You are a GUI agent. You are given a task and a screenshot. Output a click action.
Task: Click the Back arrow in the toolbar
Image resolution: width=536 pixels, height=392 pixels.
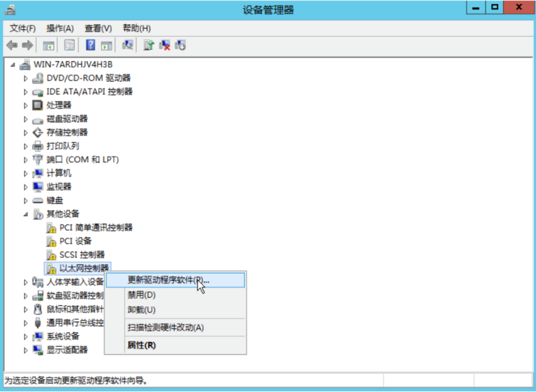[11, 45]
